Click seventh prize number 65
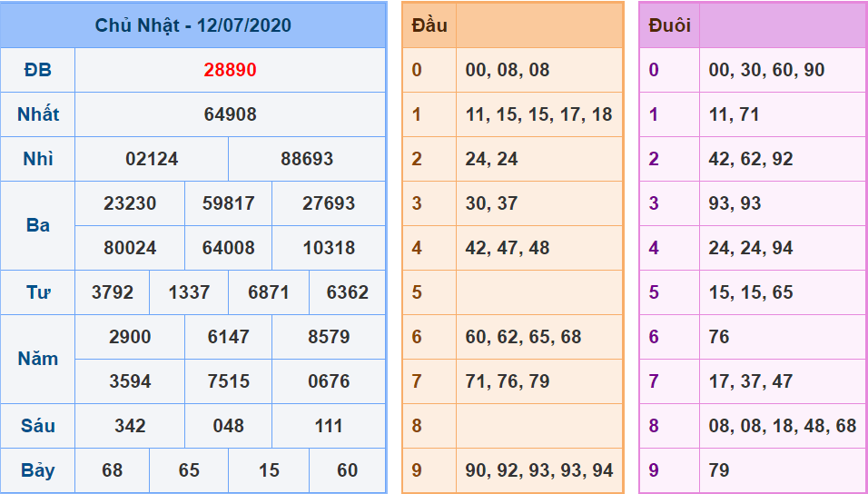 189,470
